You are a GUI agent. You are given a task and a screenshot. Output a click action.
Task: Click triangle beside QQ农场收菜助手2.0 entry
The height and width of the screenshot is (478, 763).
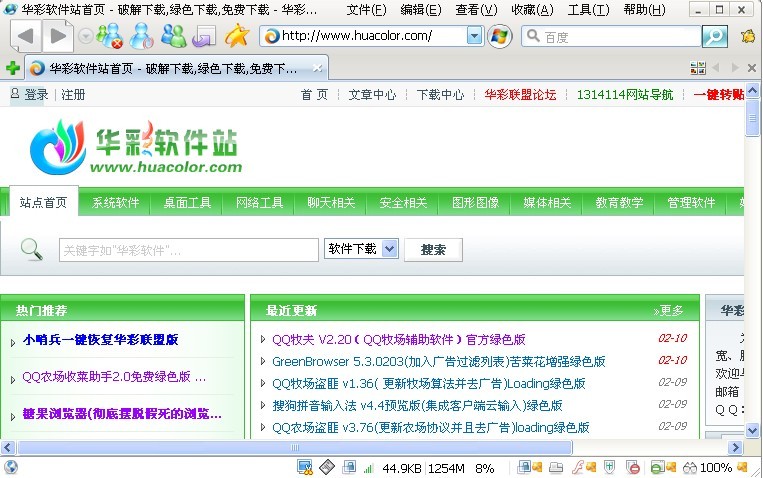13,380
